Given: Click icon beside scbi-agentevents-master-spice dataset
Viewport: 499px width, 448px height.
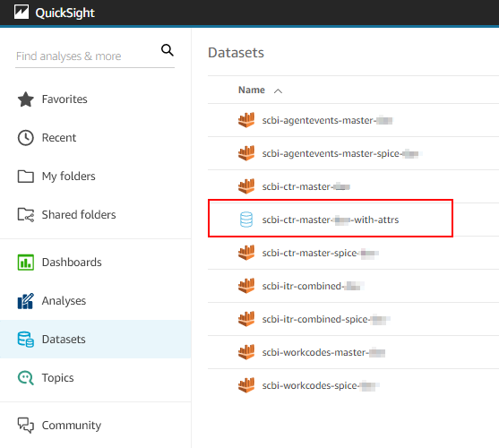Looking at the screenshot, I should pyautogui.click(x=246, y=153).
